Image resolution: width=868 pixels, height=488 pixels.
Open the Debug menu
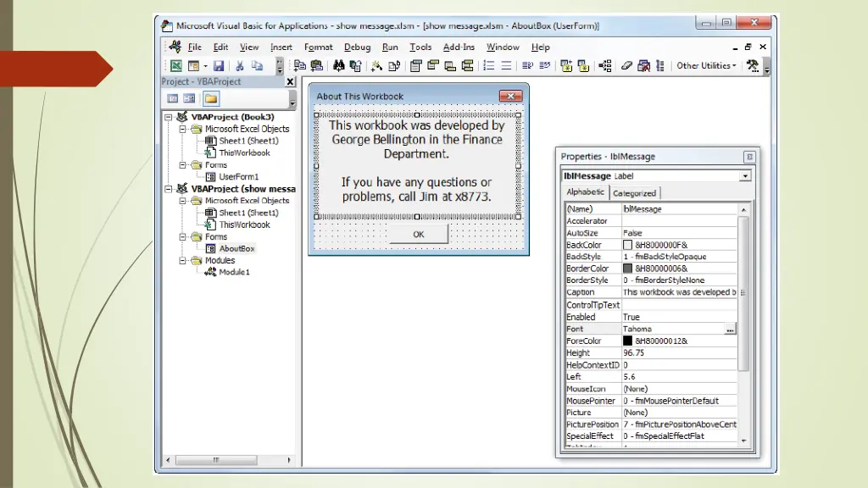tap(357, 47)
